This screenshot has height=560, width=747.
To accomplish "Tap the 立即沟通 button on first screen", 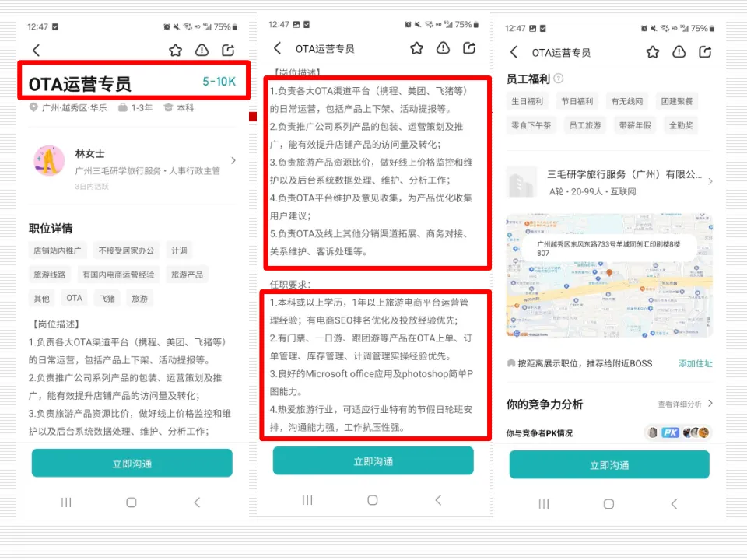I will coord(132,463).
